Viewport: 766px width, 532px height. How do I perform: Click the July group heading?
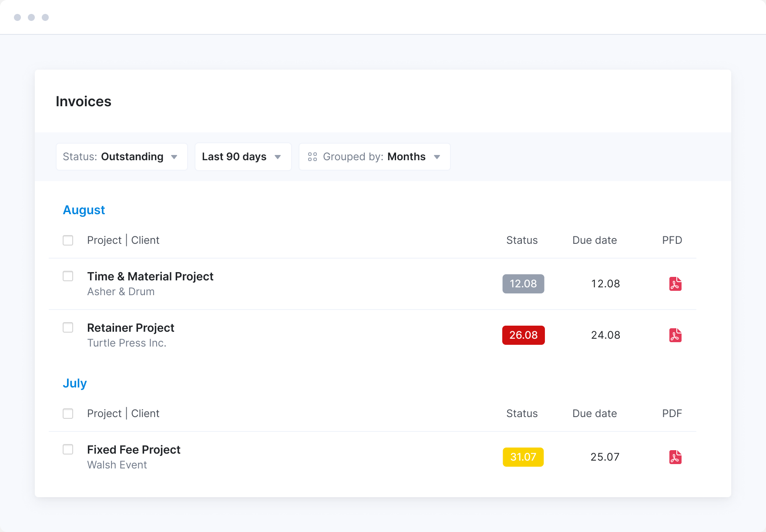click(x=75, y=383)
